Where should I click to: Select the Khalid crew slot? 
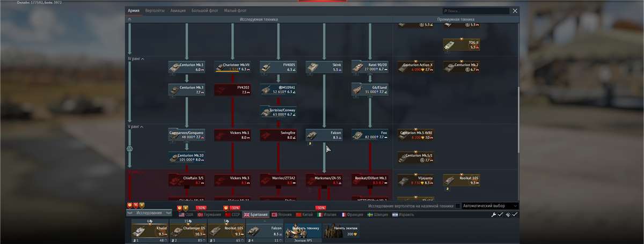150,231
